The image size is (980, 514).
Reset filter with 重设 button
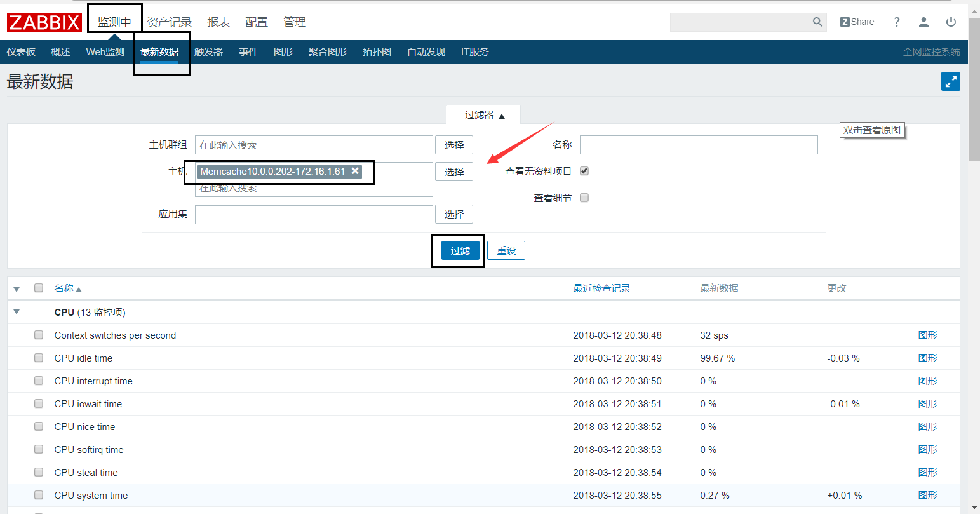point(506,250)
